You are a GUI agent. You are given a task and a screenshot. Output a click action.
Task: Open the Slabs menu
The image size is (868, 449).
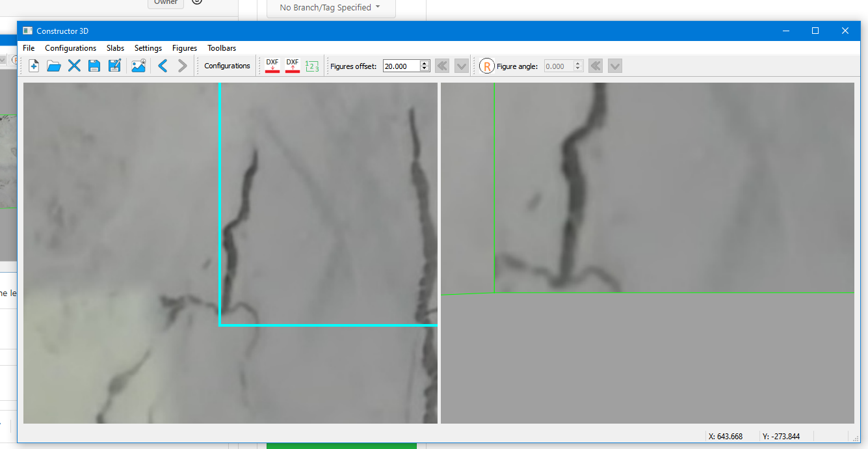click(x=115, y=48)
